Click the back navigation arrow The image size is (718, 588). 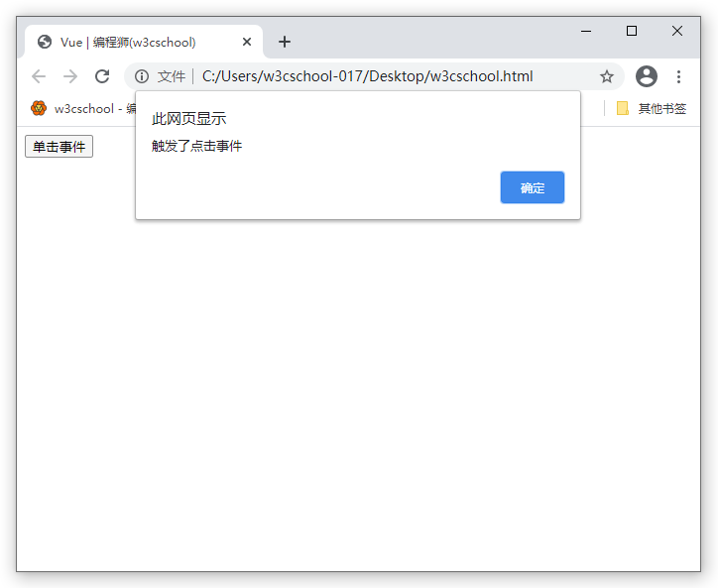[x=38, y=76]
